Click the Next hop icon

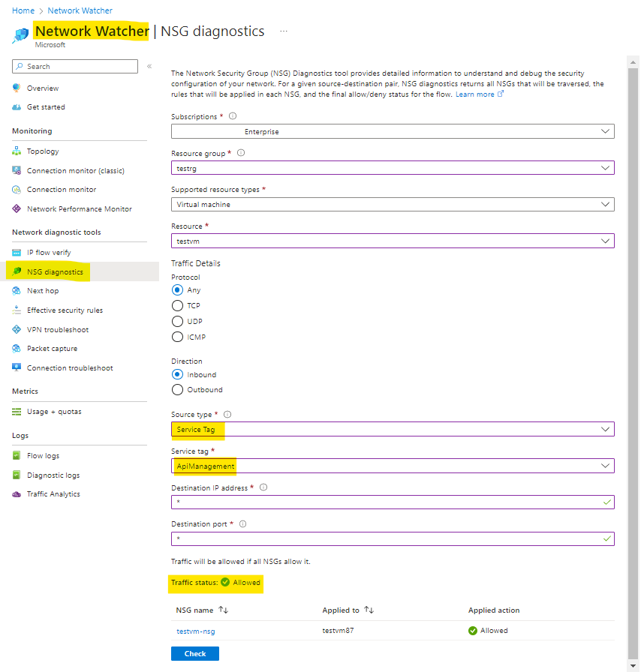coord(17,290)
